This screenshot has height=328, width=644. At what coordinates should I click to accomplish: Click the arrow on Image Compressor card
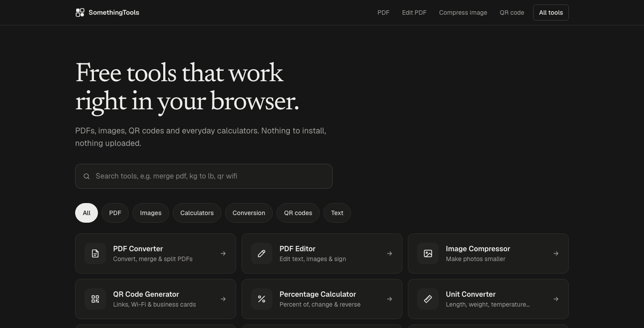point(556,254)
